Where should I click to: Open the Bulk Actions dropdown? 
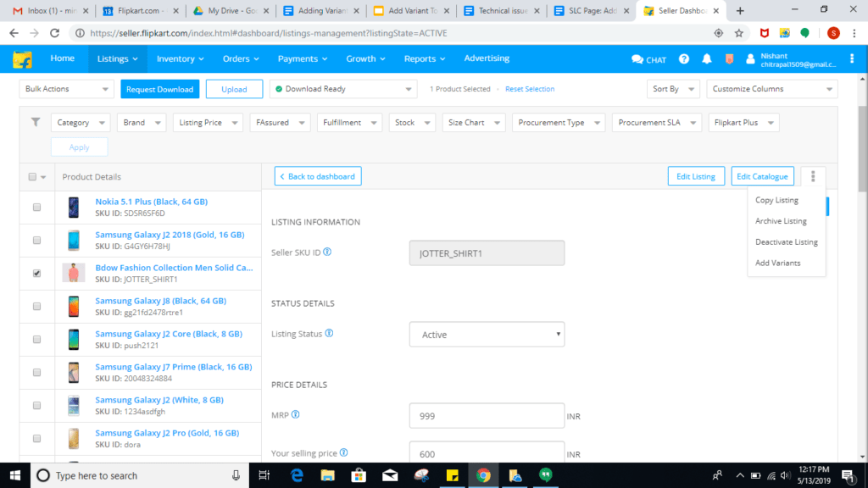click(x=66, y=89)
